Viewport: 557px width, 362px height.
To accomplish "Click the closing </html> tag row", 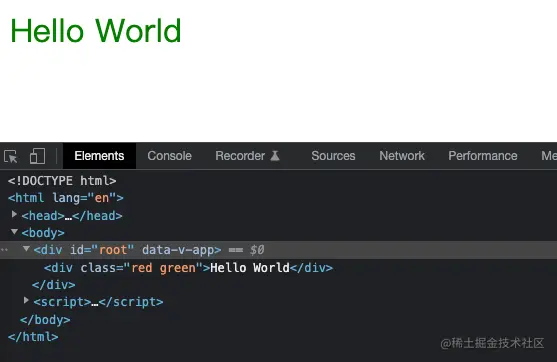I will [x=33, y=337].
